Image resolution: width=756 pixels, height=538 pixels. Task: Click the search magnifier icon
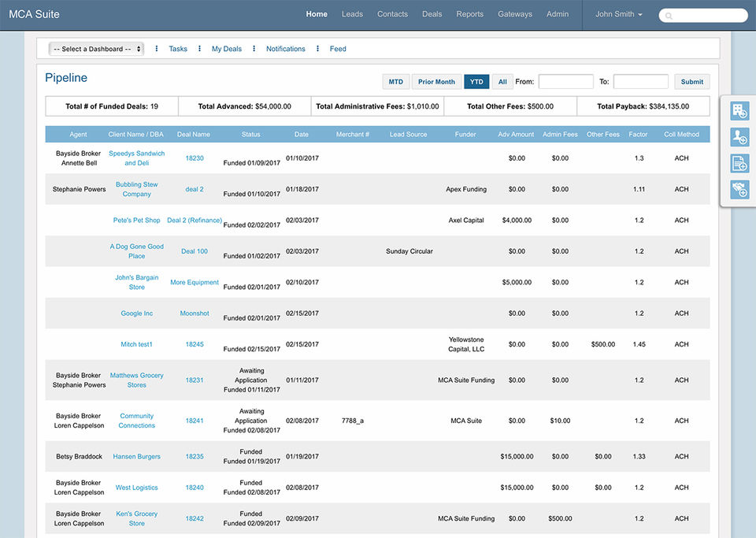pyautogui.click(x=669, y=16)
